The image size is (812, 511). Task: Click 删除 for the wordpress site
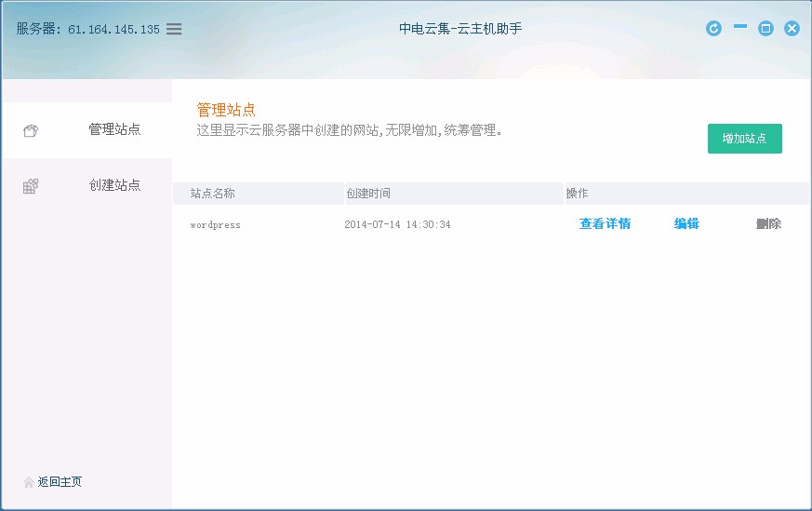coord(768,224)
